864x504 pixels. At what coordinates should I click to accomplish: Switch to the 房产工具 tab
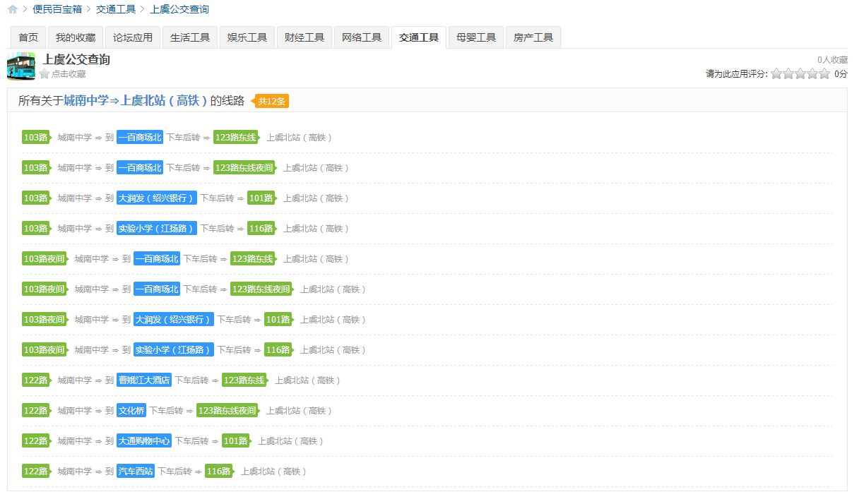pos(533,37)
